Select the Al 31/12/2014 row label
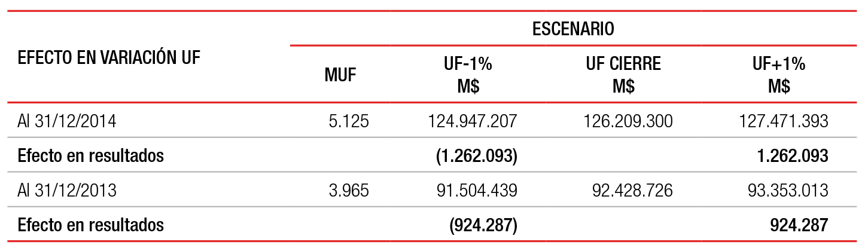The image size is (868, 248). (x=67, y=122)
